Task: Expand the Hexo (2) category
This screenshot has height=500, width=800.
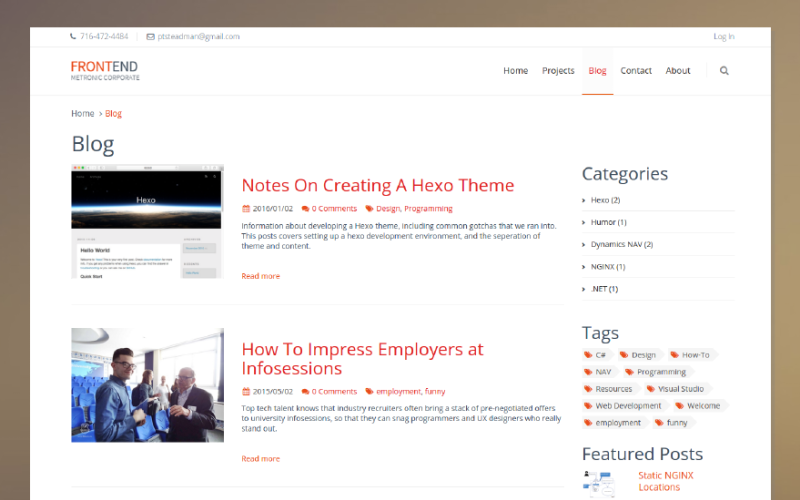Action: (605, 200)
